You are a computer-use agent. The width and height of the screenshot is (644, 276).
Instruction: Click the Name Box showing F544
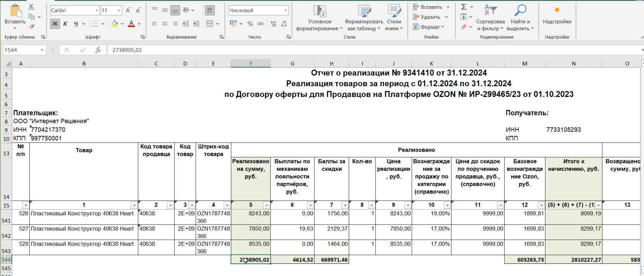21,50
